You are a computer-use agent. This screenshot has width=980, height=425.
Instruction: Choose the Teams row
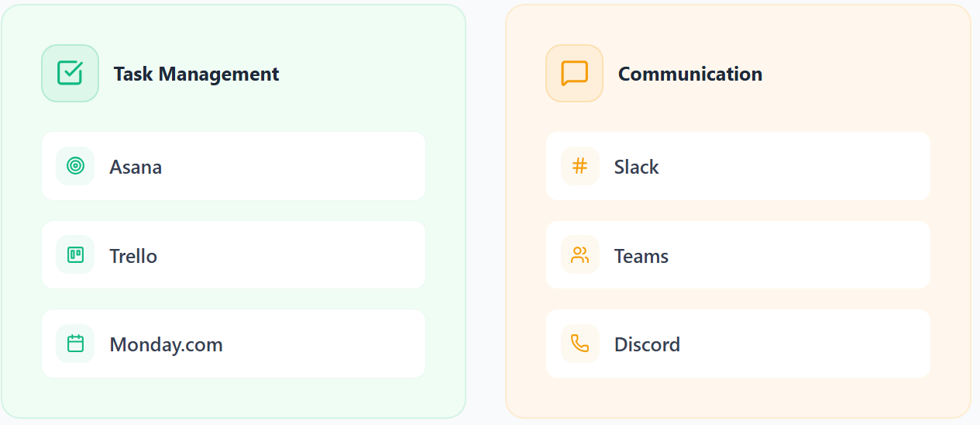(x=738, y=255)
